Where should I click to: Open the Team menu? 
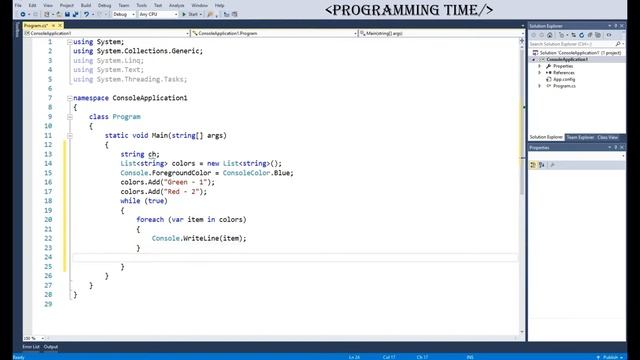[124, 5]
